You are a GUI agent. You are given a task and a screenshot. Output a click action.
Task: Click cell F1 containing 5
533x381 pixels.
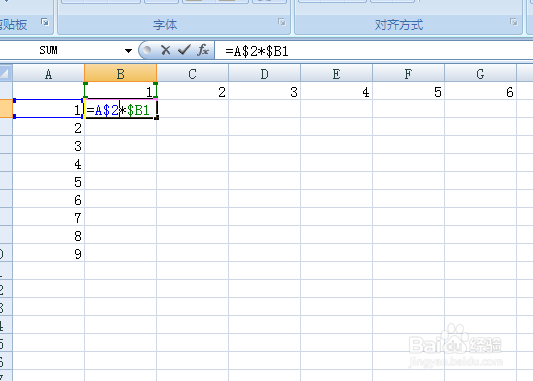point(409,91)
